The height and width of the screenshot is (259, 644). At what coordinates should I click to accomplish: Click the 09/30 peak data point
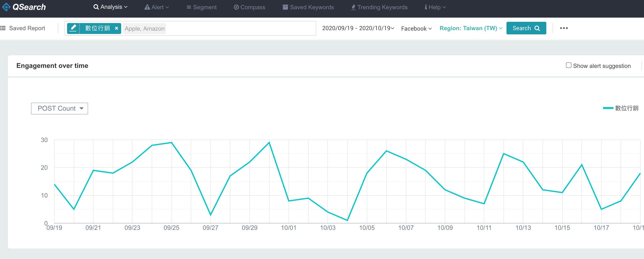point(269,142)
